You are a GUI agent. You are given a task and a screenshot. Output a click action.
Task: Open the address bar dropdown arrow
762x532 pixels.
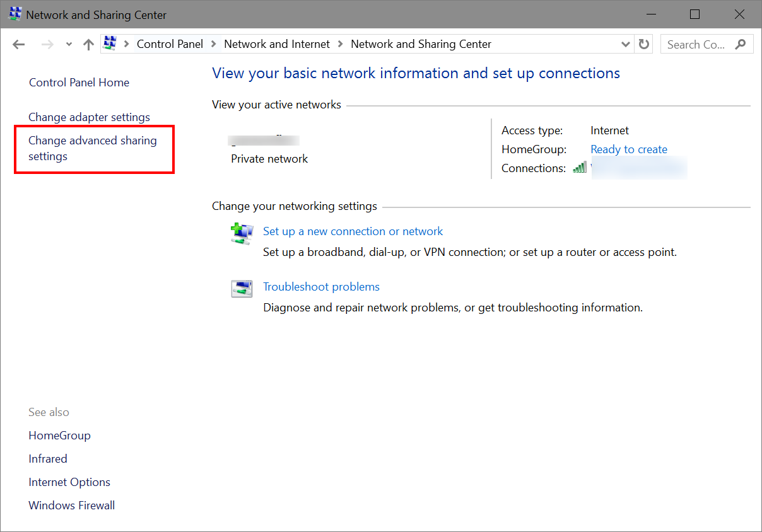[x=625, y=44]
